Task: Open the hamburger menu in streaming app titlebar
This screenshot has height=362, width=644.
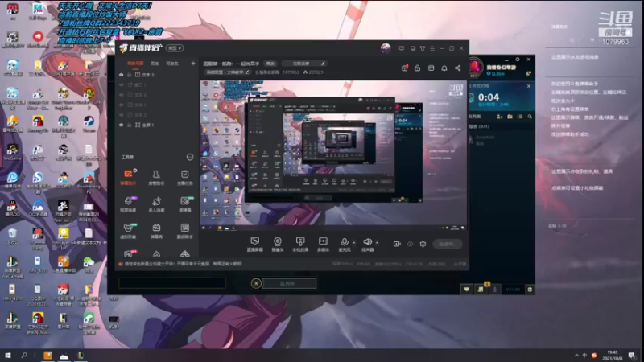Action: 432,48
